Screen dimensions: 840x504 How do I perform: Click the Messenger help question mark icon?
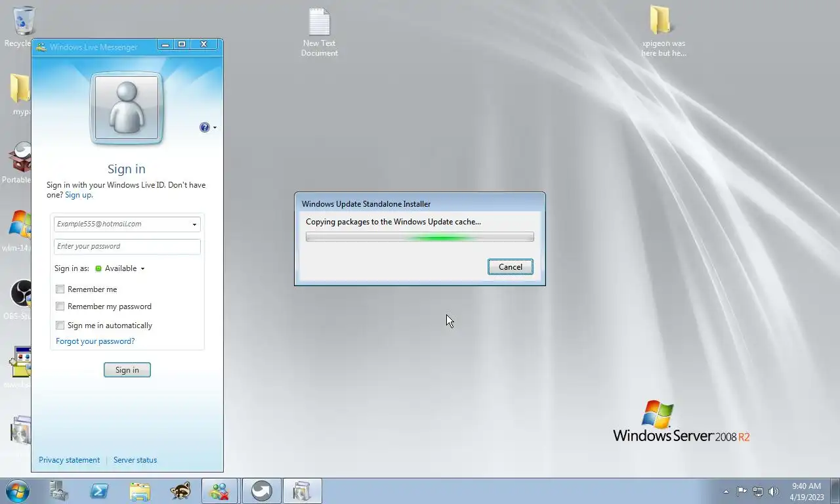pyautogui.click(x=205, y=127)
